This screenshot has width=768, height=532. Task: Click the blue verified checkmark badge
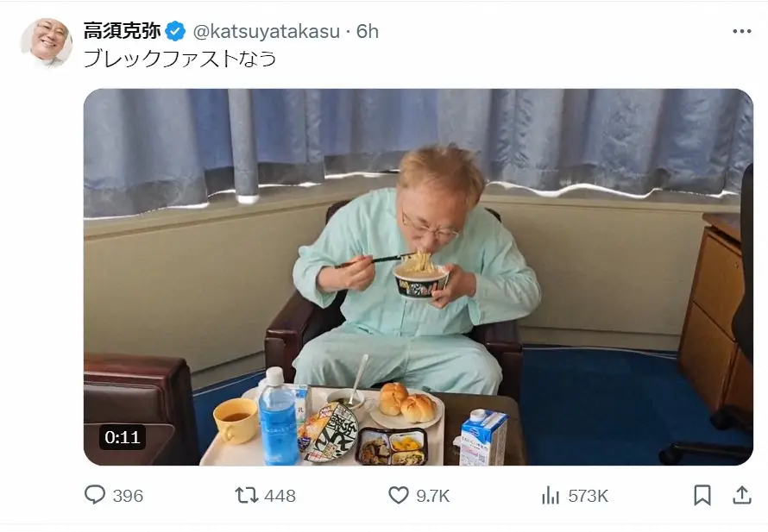[x=175, y=31]
